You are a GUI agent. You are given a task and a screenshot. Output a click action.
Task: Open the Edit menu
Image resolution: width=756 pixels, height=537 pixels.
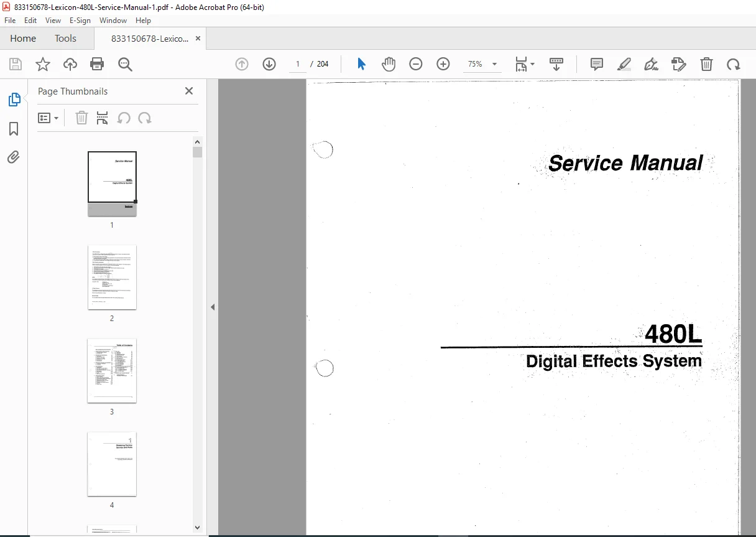[30, 21]
